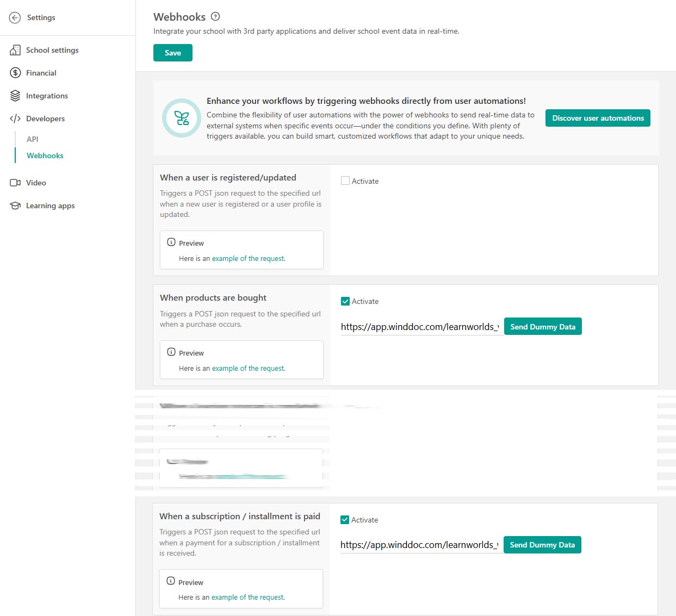Disable Activate for products bought webhook
The height and width of the screenshot is (616, 676).
coord(345,301)
